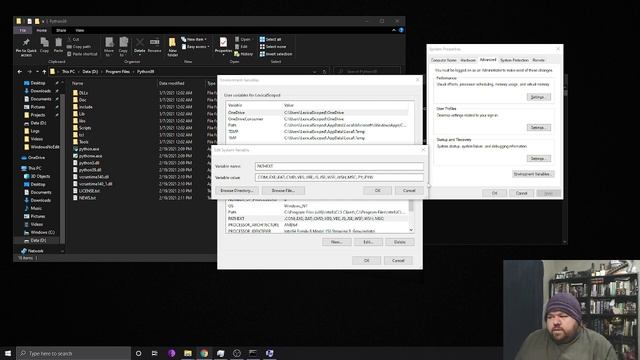The image size is (640, 360).
Task: Click Cut in the Clipboard group
Action: point(73,39)
